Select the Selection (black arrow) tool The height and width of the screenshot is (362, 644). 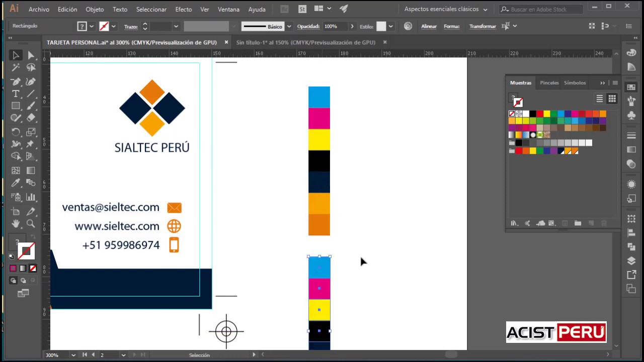tap(16, 55)
